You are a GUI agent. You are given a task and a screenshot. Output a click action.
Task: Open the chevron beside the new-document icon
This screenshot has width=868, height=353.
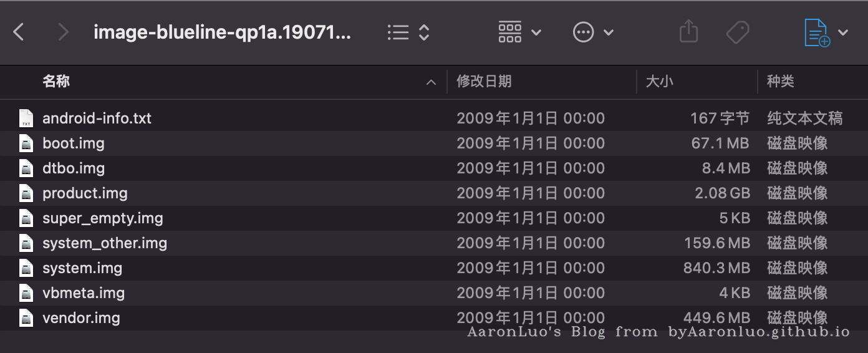(x=843, y=32)
